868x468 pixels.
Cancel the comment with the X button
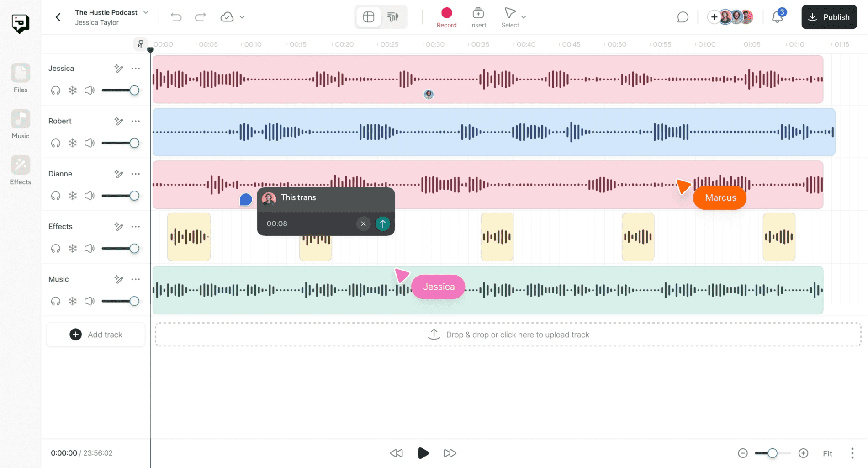click(363, 223)
